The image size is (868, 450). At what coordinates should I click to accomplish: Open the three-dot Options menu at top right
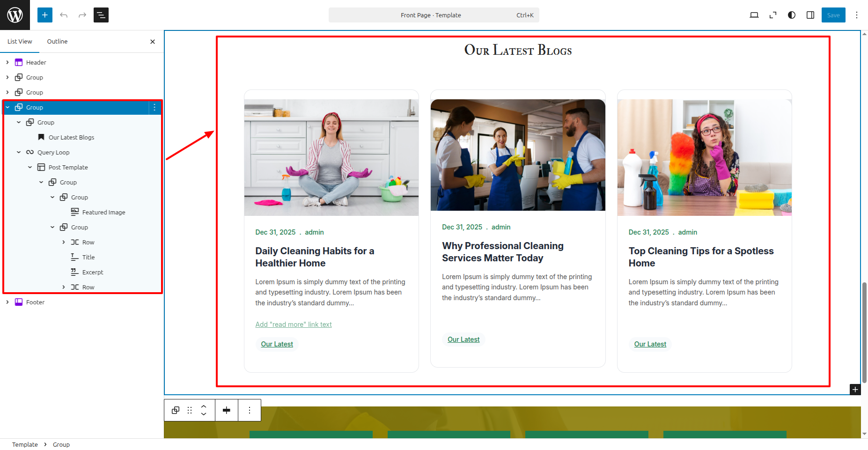click(857, 15)
